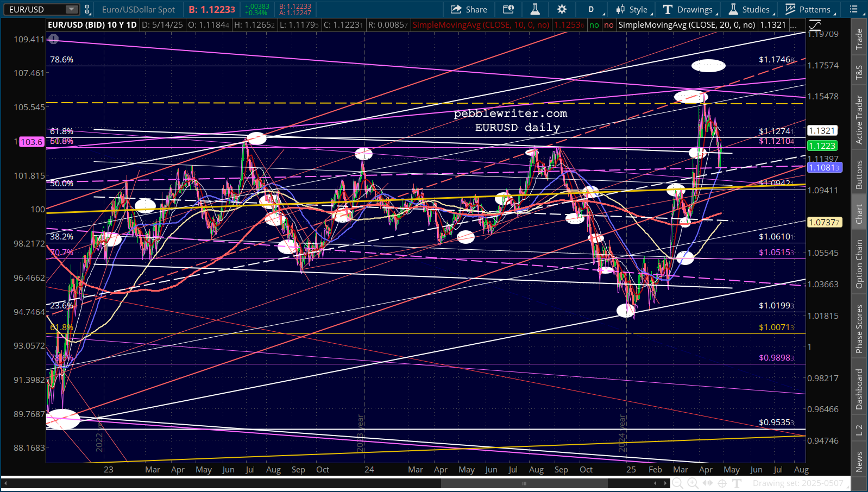Expand the EUR/USD symbol dropdown arrow
The width and height of the screenshot is (868, 492).
(72, 9)
